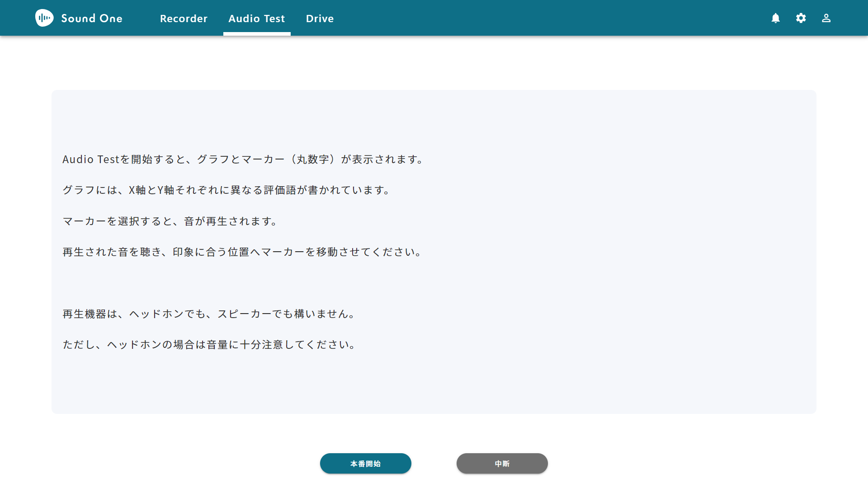Click the line starting 'グラフには、X軸とY軸'
Viewport: 868px width, 488px height.
[227, 190]
